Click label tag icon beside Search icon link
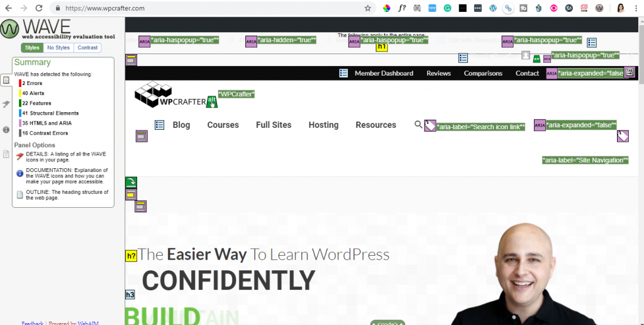Image resolution: width=644 pixels, height=325 pixels. coord(430,126)
